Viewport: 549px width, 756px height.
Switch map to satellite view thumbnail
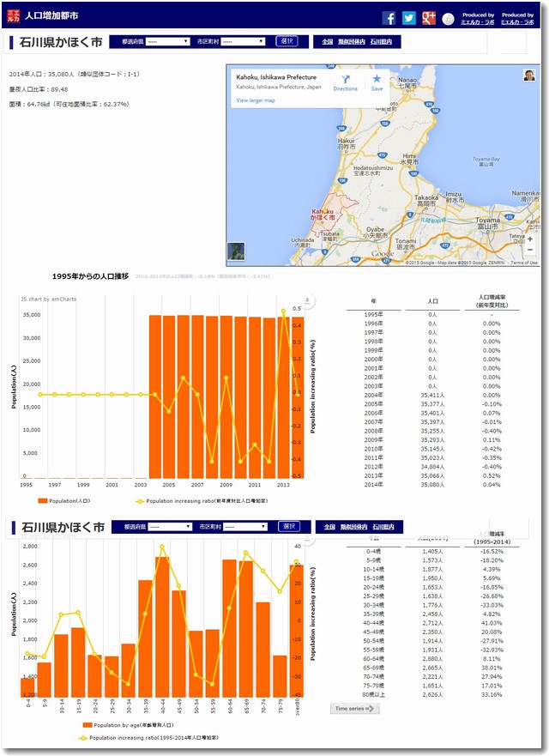236,251
